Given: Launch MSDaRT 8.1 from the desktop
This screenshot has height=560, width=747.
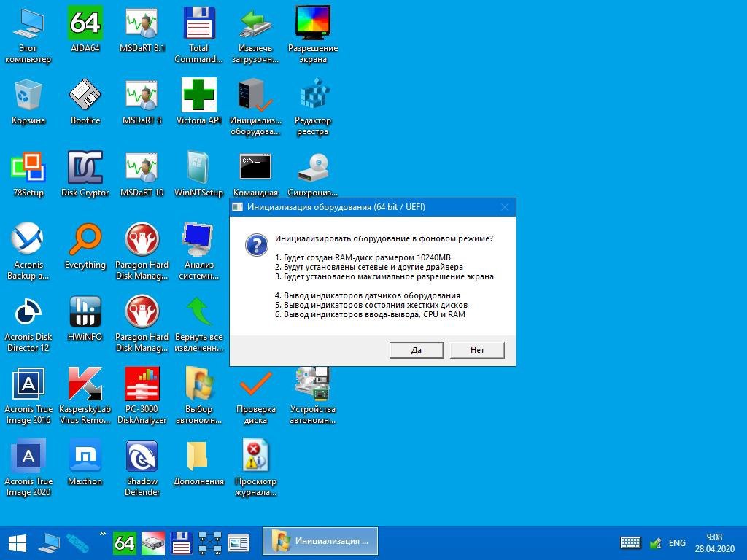Looking at the screenshot, I should [x=142, y=29].
